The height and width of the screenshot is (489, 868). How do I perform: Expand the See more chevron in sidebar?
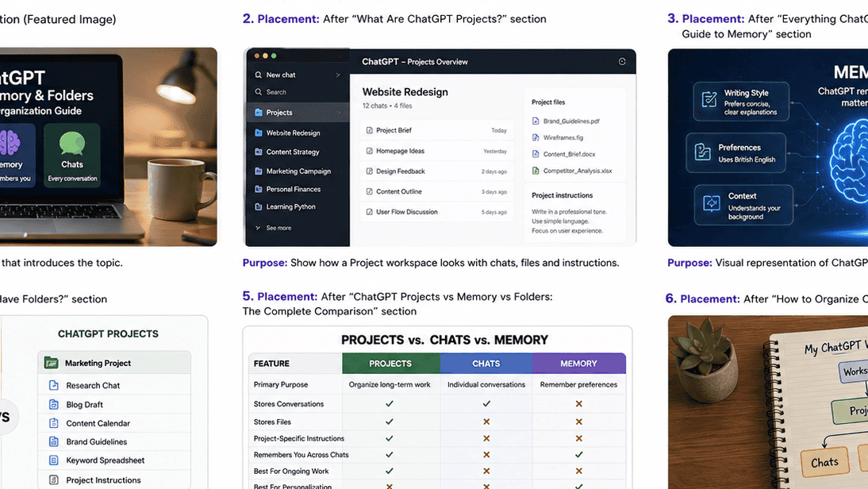[x=258, y=228]
